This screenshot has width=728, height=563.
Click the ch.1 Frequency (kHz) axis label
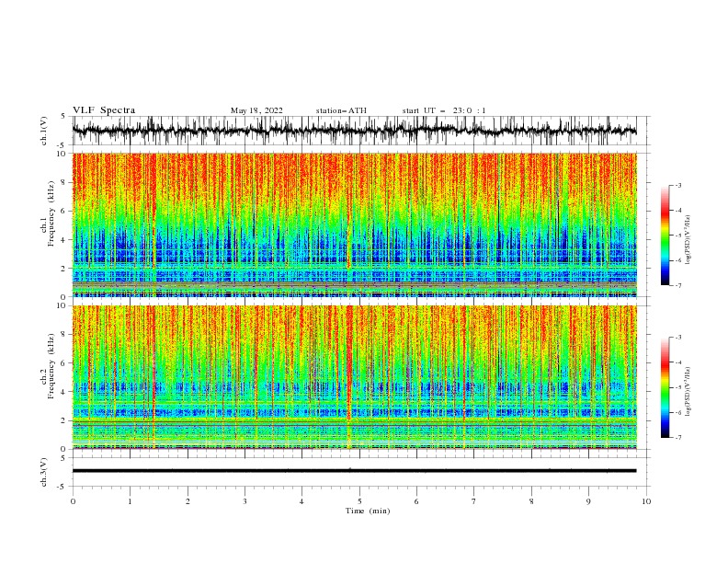click(48, 214)
